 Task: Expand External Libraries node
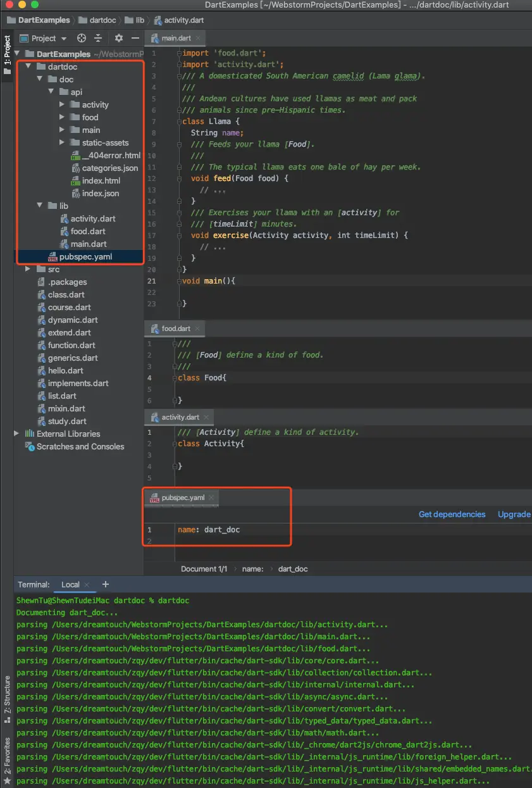pos(17,434)
